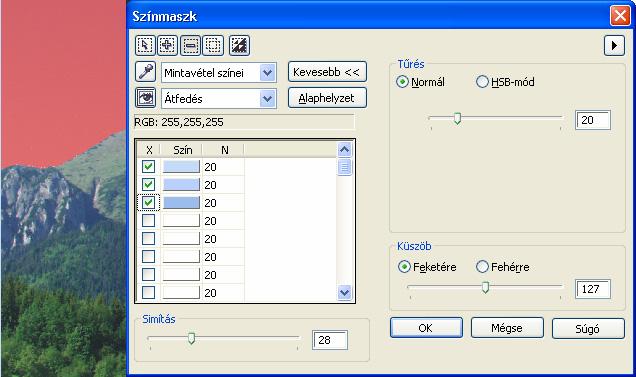Viewport: 636px width, 377px height.
Task: Click the invert mask icon
Action: pos(239,45)
